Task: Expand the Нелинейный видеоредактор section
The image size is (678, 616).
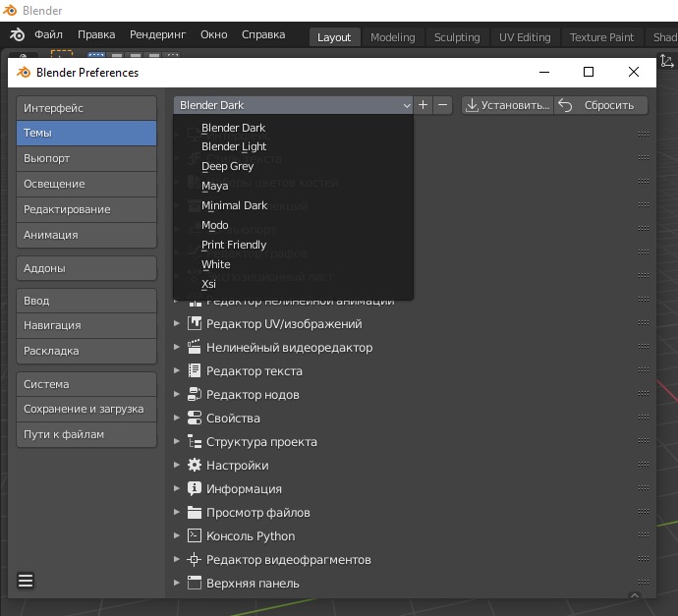Action: tap(178, 348)
